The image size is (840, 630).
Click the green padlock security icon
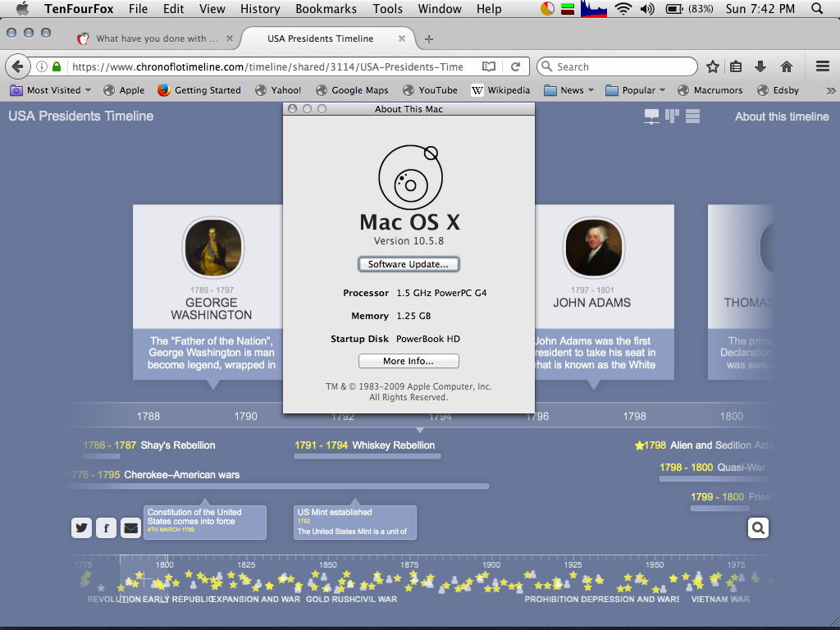click(57, 66)
